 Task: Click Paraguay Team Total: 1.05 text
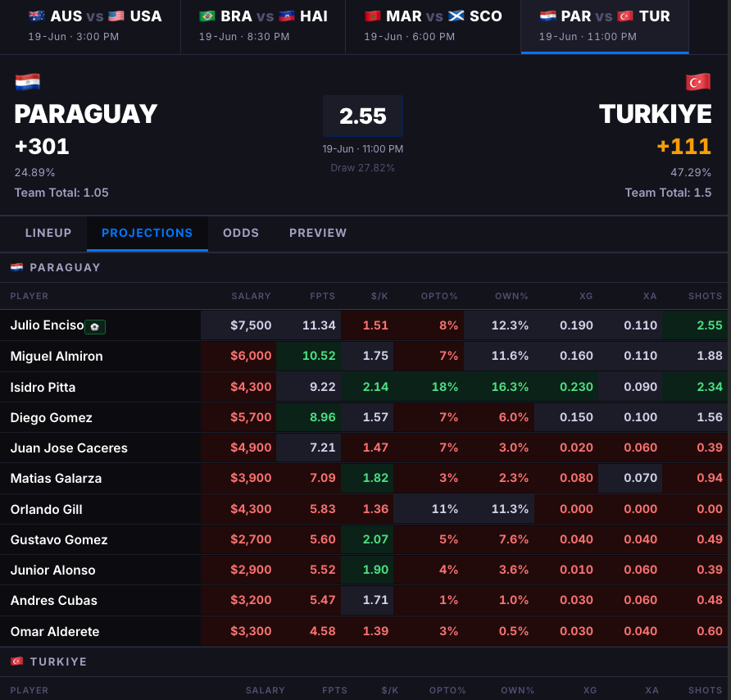[61, 193]
